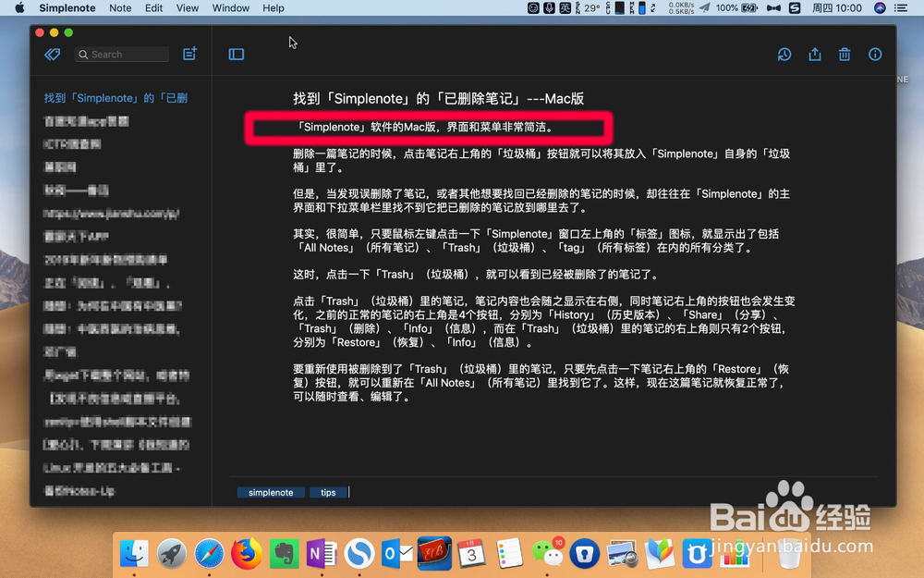This screenshot has width=924, height=578.
Task: Open Evernote elephant icon in Dock
Action: coord(284,553)
